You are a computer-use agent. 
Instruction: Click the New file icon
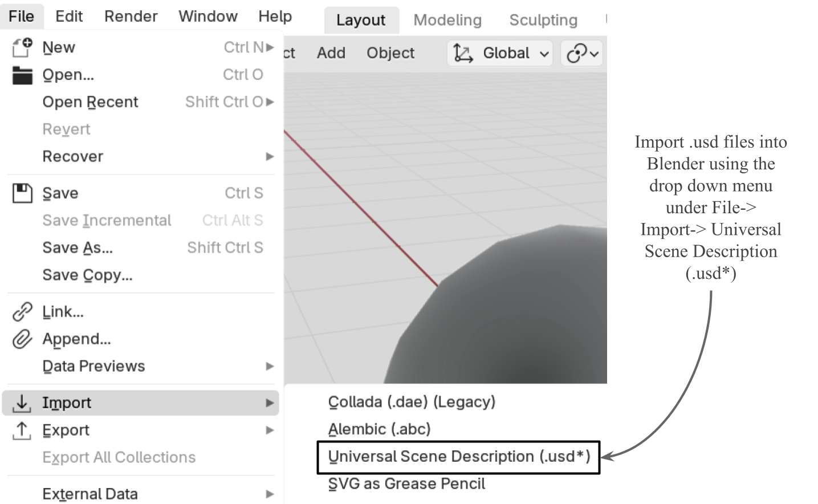(22, 47)
